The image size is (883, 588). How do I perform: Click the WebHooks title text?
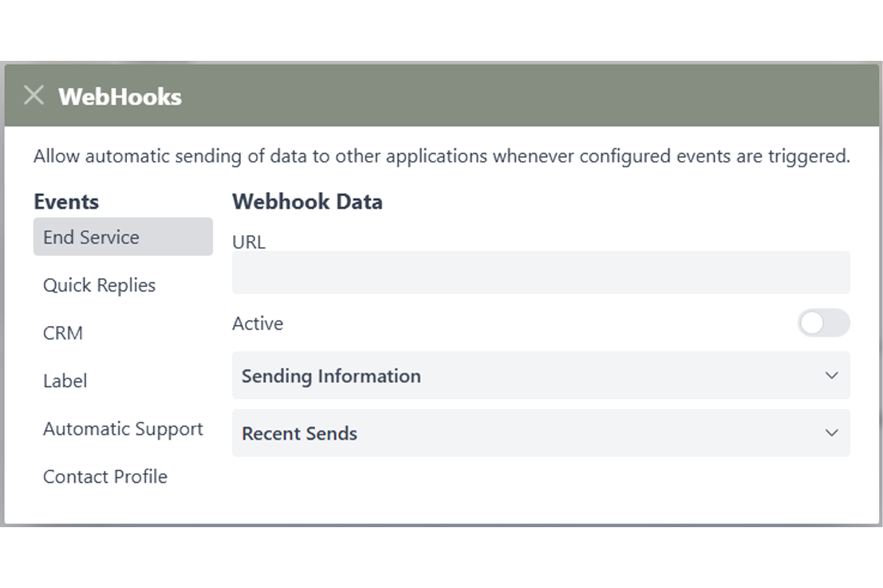click(120, 97)
